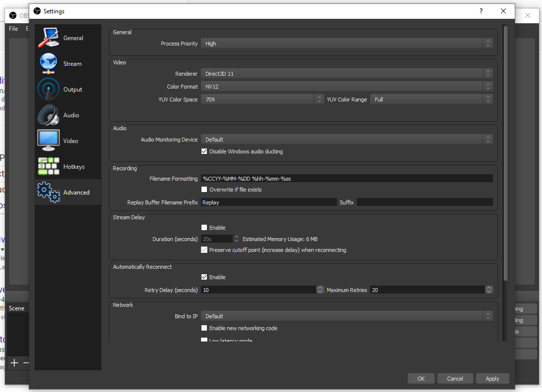Open Video settings via the monitor icon
Viewport: 542px width, 392px height.
(x=49, y=141)
